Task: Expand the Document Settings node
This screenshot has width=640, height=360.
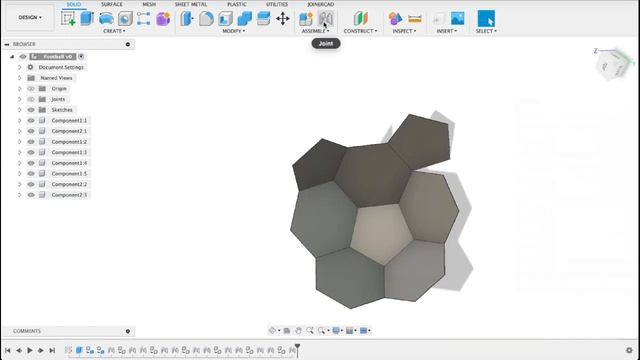Action: coord(20,67)
